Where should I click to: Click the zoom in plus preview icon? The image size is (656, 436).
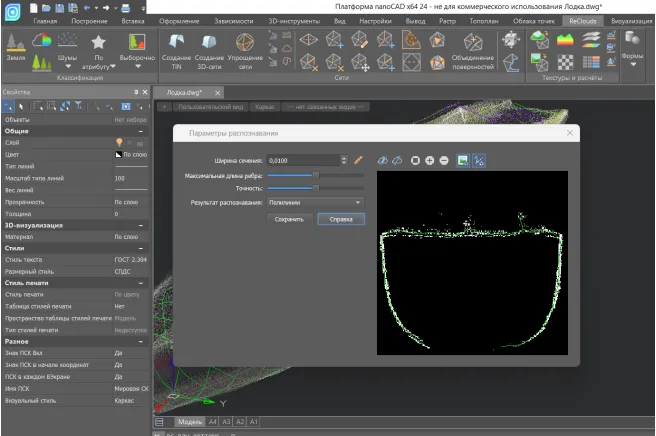(x=429, y=160)
